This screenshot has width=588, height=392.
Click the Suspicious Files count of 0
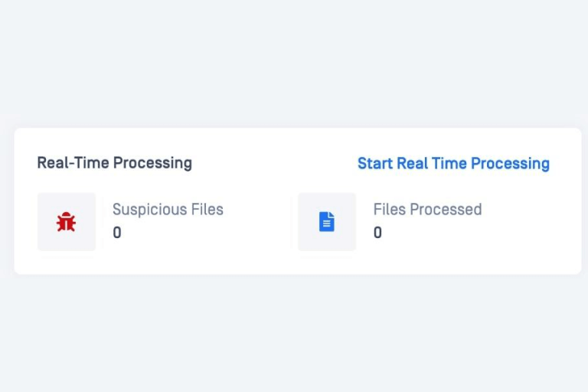coord(117,233)
